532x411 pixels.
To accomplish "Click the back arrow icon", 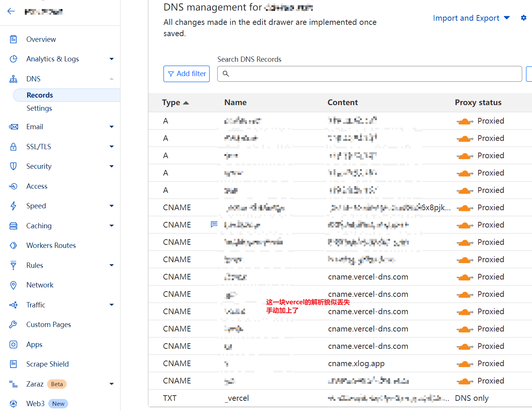I will (x=11, y=11).
